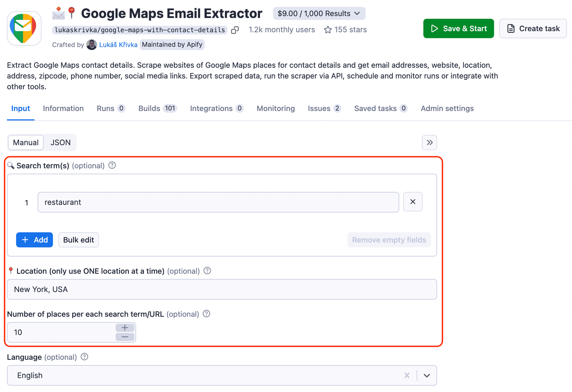This screenshot has height=392, width=572.
Task: Click the restaurant search term field
Action: click(x=218, y=202)
